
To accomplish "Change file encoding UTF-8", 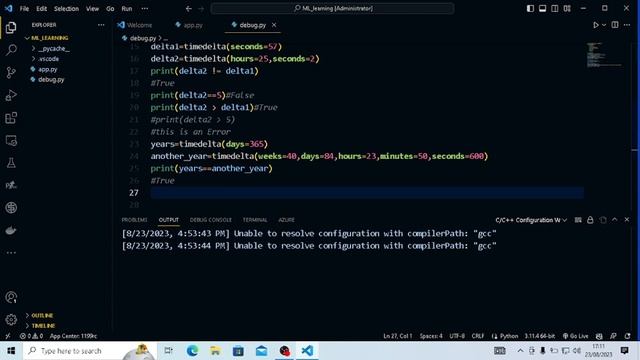I will 457,336.
